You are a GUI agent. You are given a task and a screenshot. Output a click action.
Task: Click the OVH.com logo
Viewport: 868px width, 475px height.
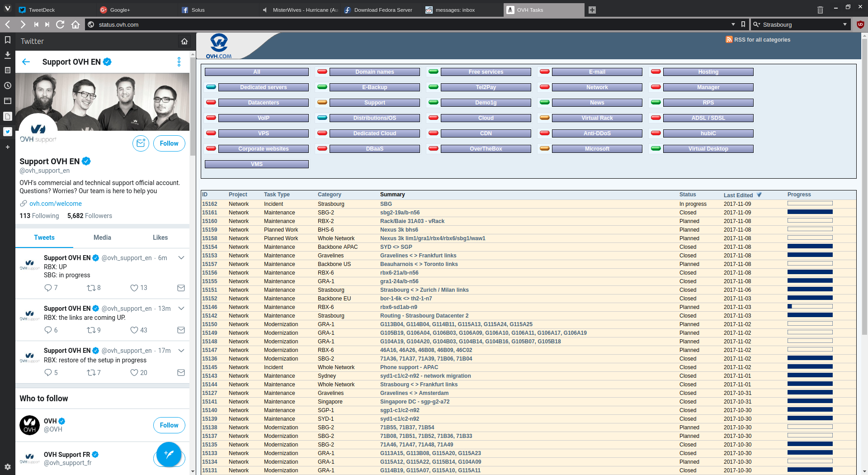click(219, 46)
